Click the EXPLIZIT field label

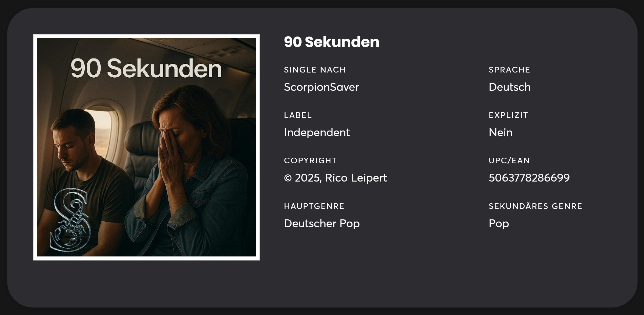tap(508, 115)
